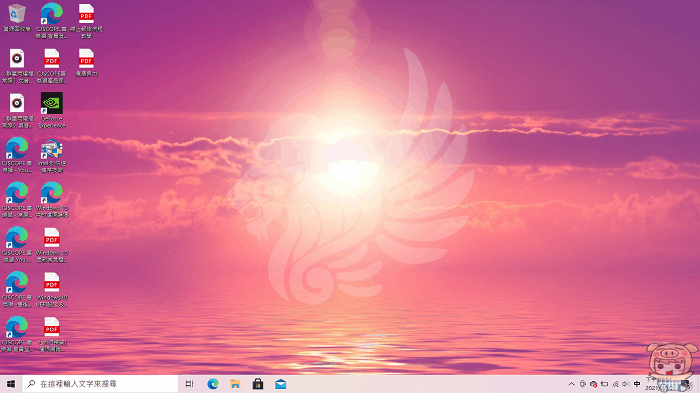This screenshot has width=700, height=393.
Task: Select the first audio media file on desktop
Action: coord(17,66)
